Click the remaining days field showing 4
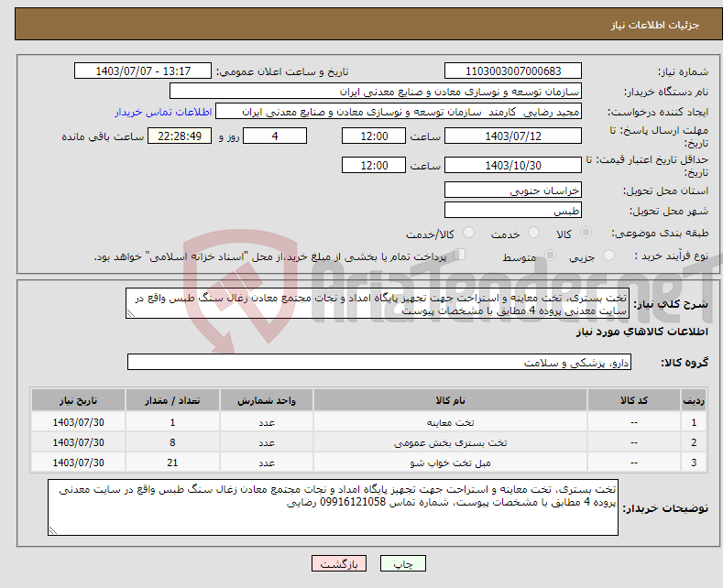The width and height of the screenshot is (723, 588). 275,136
